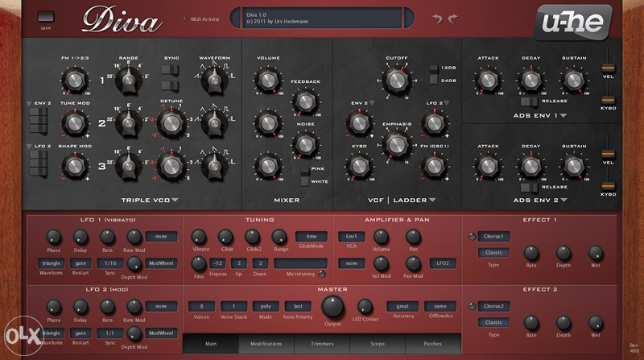Screen dimensions: 644x360
Task: Open Effect 1 Chorus1 selector
Action: [493, 236]
